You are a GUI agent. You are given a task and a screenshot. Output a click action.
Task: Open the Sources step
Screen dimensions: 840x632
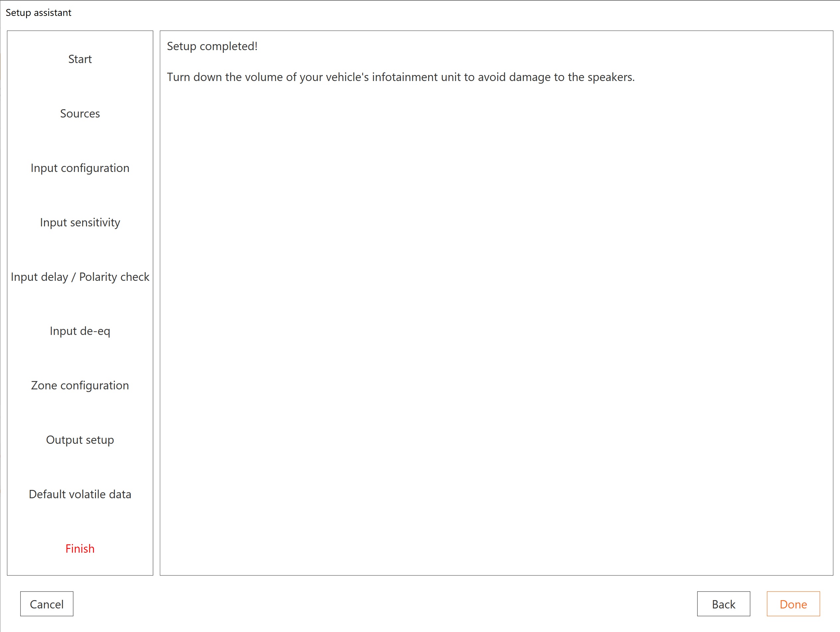point(80,114)
